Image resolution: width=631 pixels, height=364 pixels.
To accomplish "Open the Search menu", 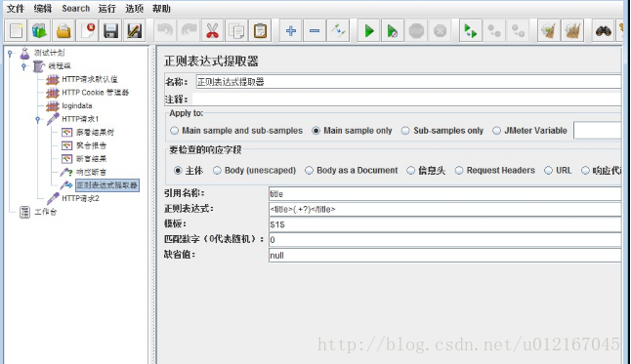I will coord(75,9).
